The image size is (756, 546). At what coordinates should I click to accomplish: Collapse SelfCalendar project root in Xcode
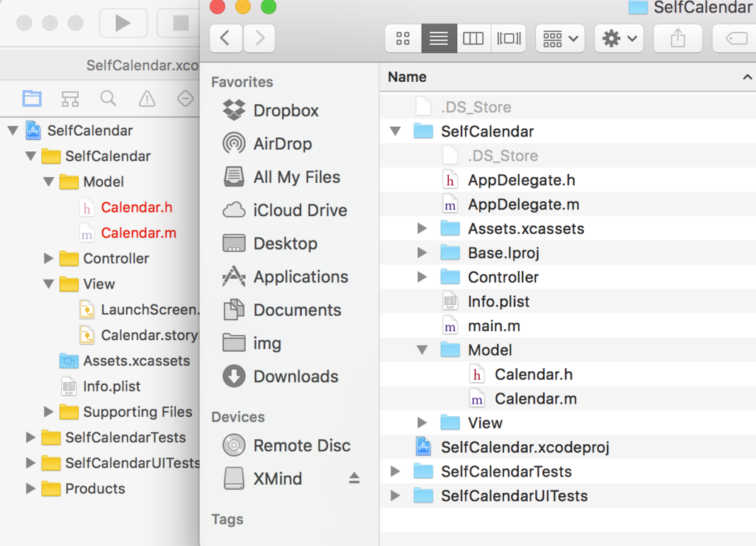[x=13, y=130]
